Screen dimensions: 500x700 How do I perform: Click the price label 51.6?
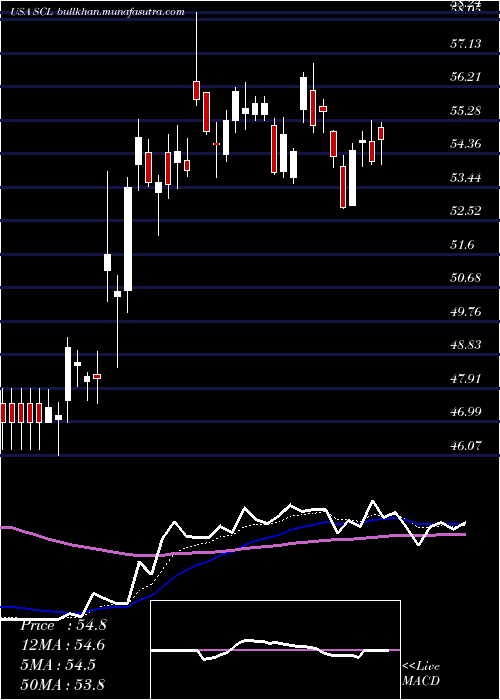point(463,245)
